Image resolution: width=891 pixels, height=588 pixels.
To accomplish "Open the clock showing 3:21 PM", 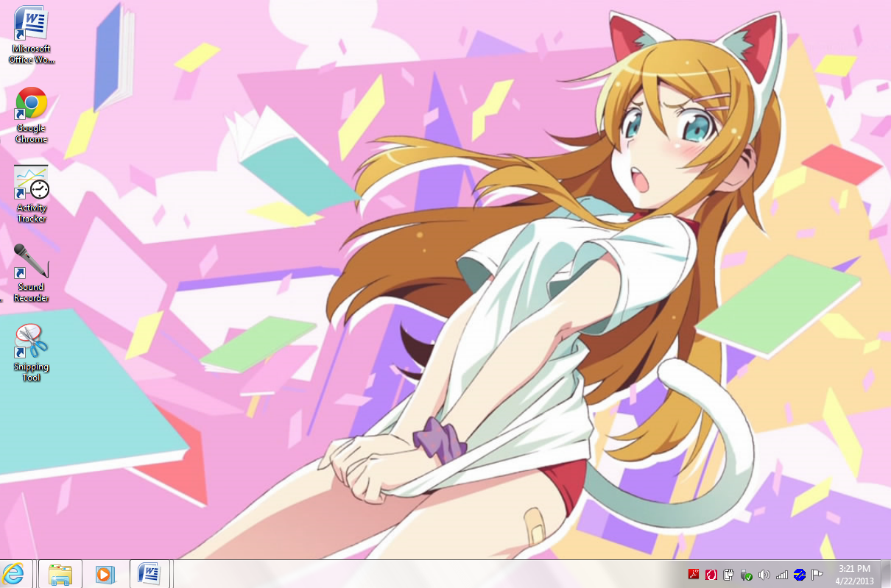I will [854, 574].
